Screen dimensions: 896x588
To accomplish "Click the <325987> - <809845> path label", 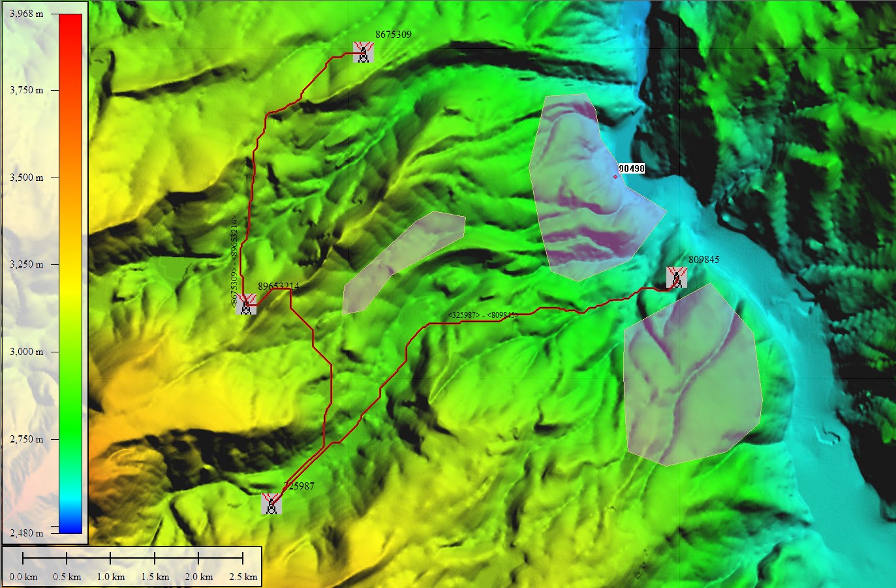I will 483,315.
